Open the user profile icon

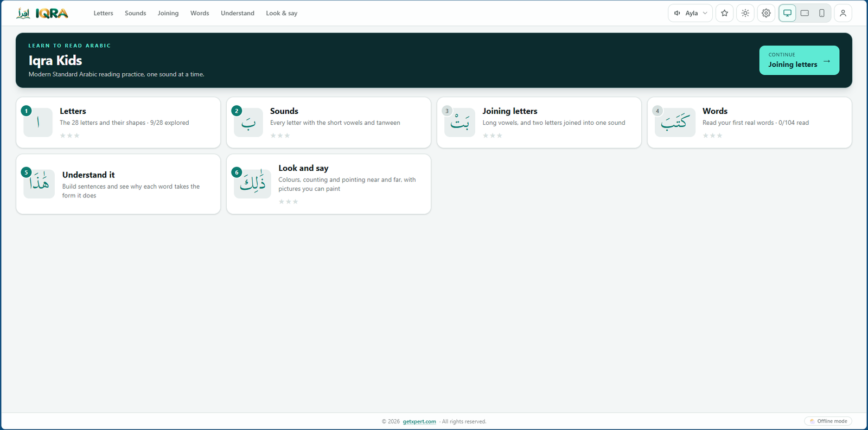(843, 13)
